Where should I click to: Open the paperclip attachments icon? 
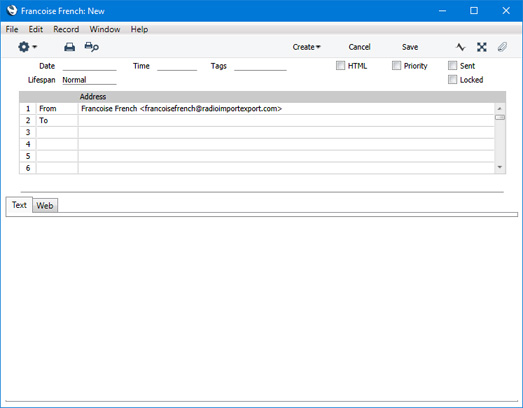[x=502, y=47]
